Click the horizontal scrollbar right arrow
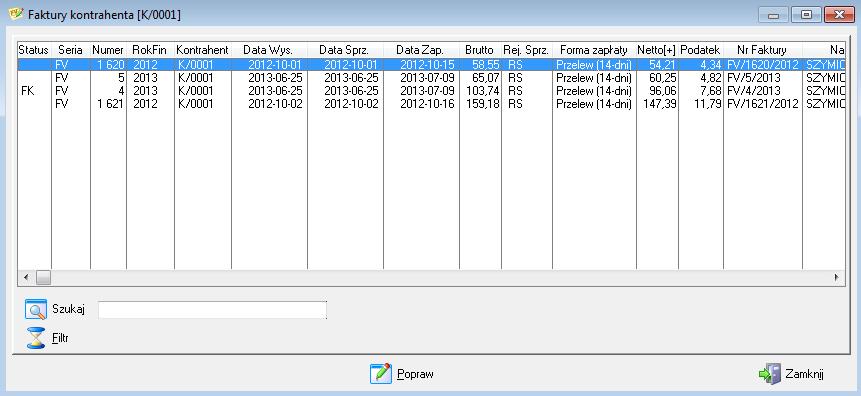 836,277
